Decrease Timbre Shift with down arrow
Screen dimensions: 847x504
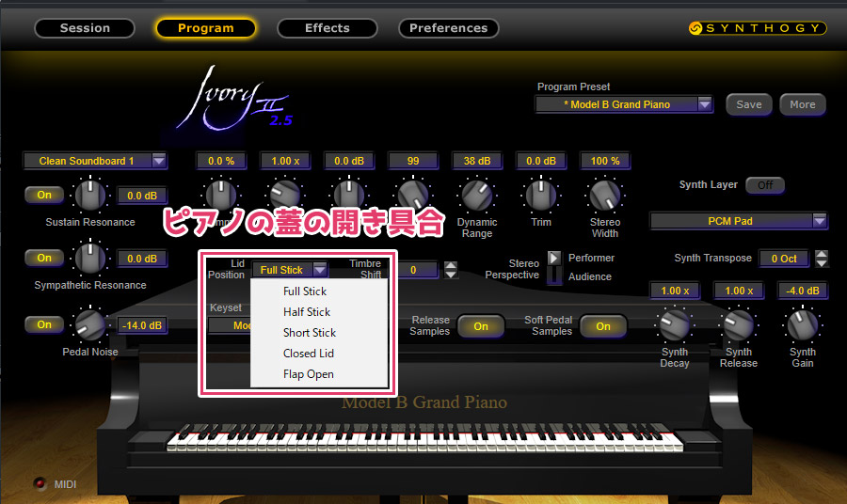451,274
